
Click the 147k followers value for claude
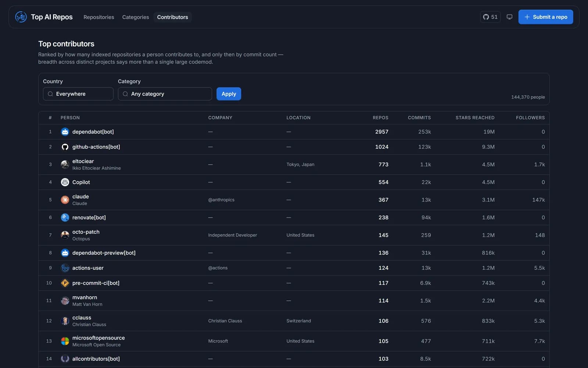click(538, 200)
